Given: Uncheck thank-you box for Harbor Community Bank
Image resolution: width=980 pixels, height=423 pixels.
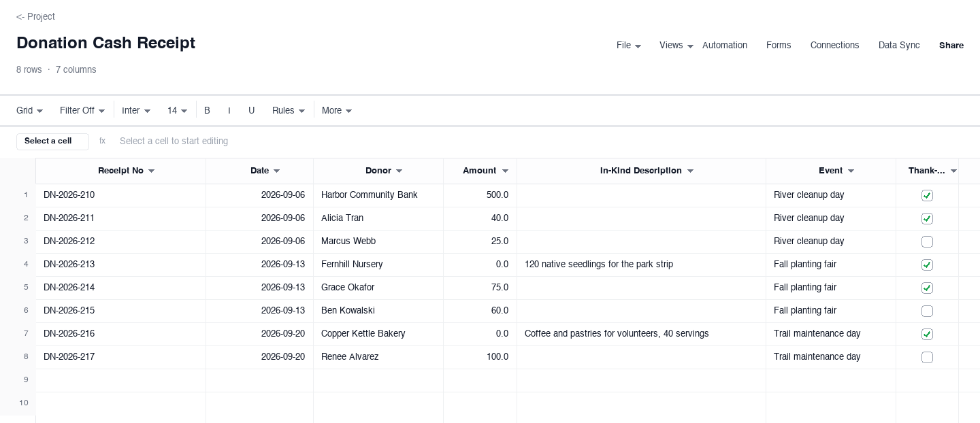Looking at the screenshot, I should click(x=927, y=196).
